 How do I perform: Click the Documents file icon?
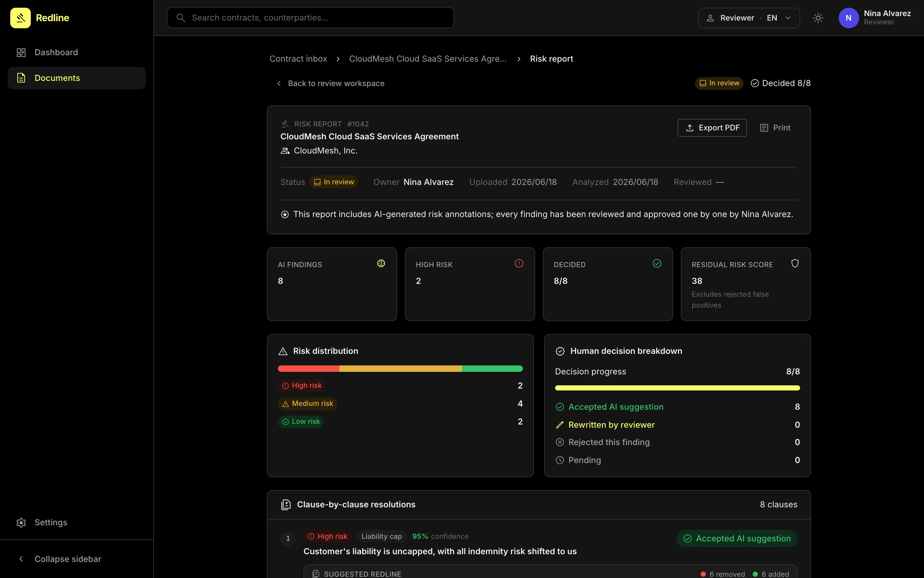pyautogui.click(x=21, y=78)
